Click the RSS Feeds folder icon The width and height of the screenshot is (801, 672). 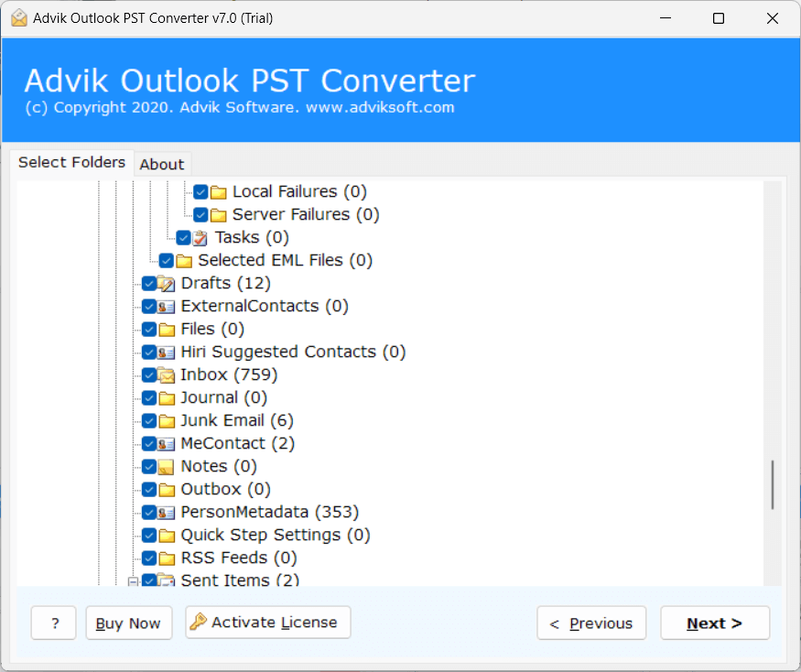[x=167, y=558]
